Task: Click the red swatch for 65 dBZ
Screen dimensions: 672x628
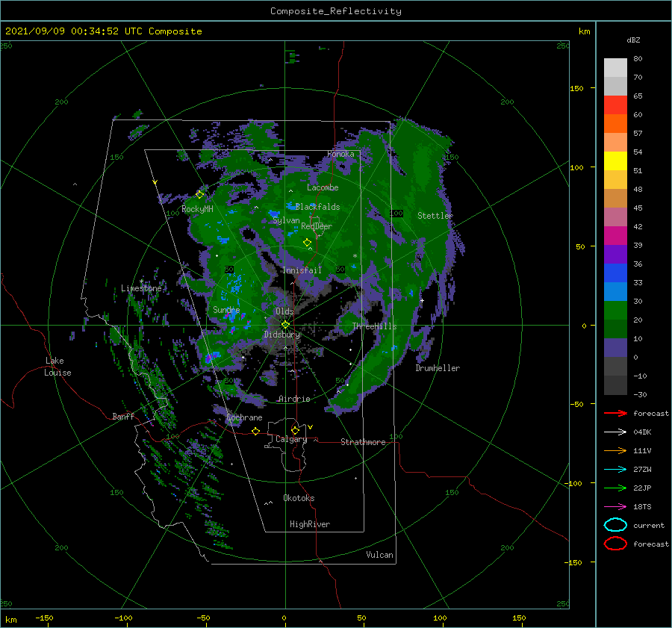Action: (x=615, y=105)
